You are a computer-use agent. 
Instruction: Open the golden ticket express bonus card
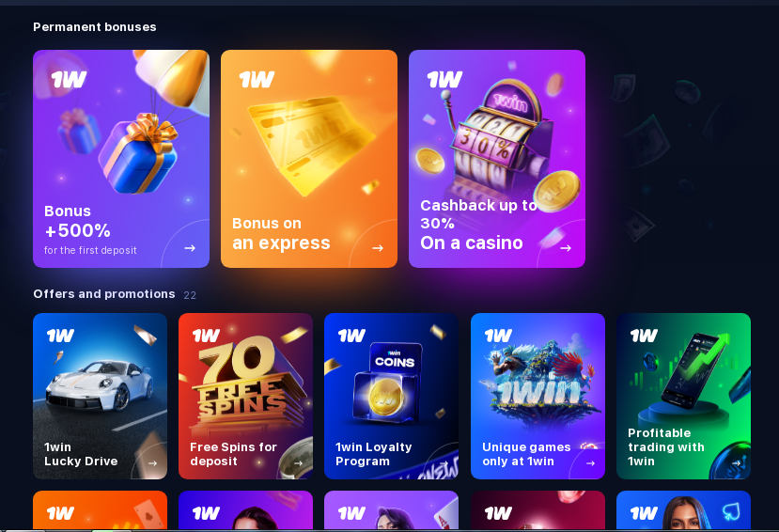pos(309,159)
